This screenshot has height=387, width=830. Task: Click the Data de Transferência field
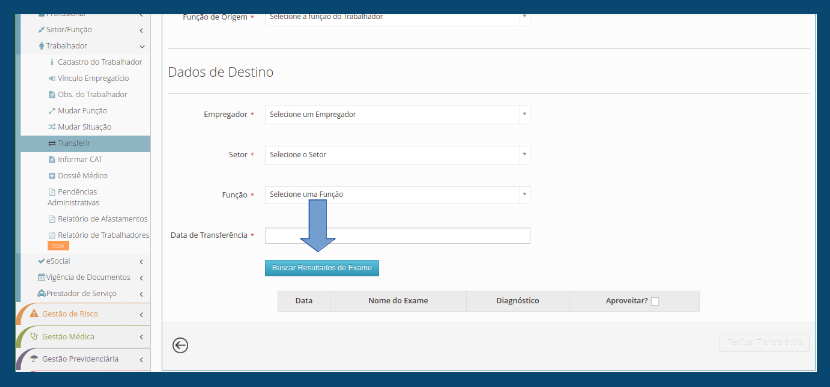[x=398, y=236]
